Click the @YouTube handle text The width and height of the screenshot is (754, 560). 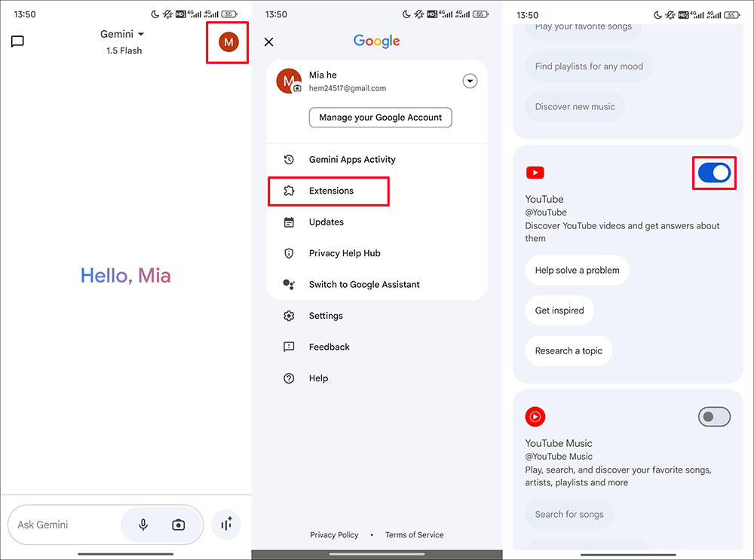click(546, 213)
